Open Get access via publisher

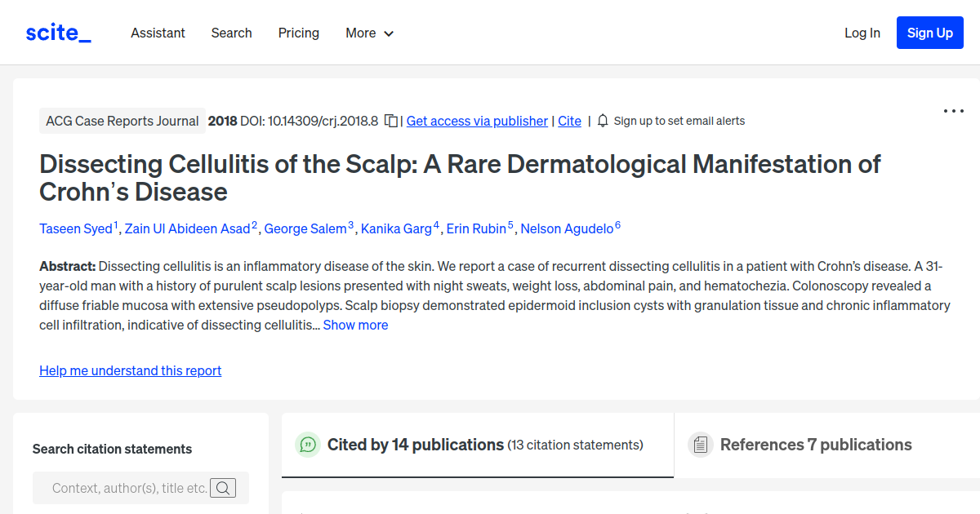pyautogui.click(x=476, y=120)
